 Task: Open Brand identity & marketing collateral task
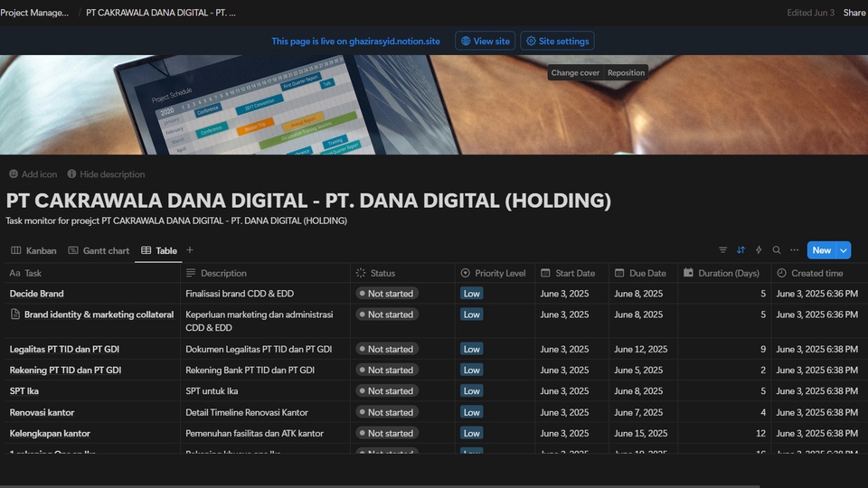pos(99,314)
